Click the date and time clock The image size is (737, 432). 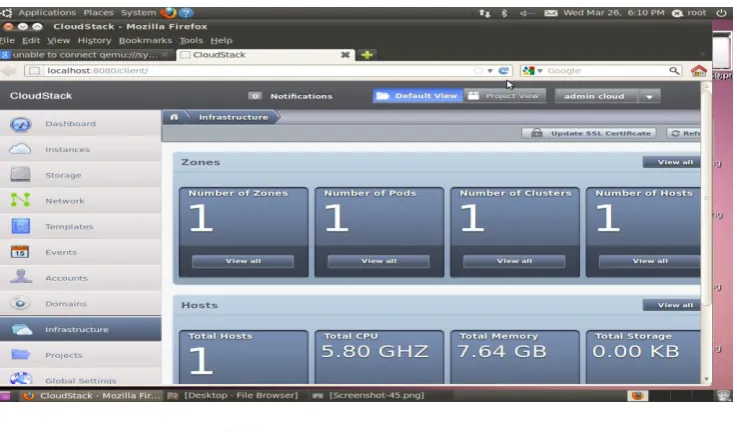[614, 13]
